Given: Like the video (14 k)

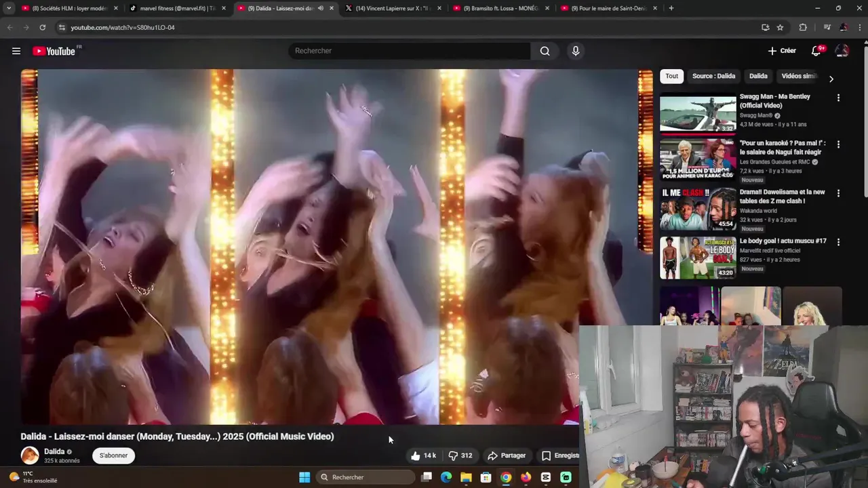Looking at the screenshot, I should pyautogui.click(x=423, y=455).
